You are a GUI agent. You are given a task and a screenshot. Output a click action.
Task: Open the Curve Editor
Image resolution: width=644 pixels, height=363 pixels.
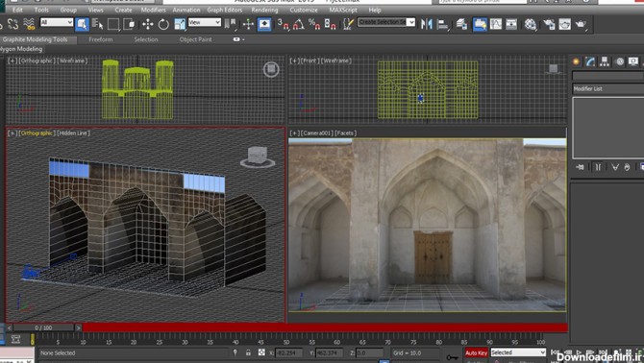pyautogui.click(x=496, y=24)
